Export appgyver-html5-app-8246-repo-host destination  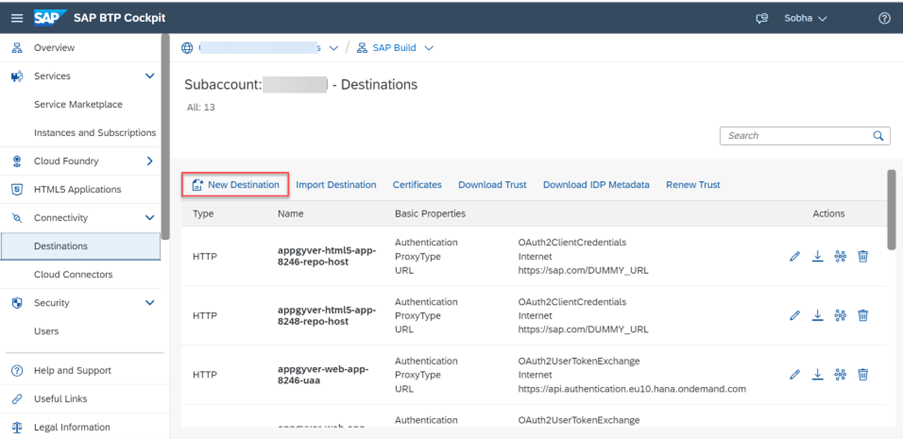point(817,256)
